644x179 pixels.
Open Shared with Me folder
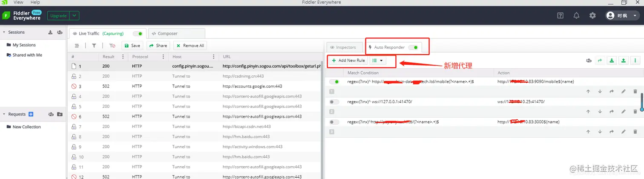pos(27,55)
